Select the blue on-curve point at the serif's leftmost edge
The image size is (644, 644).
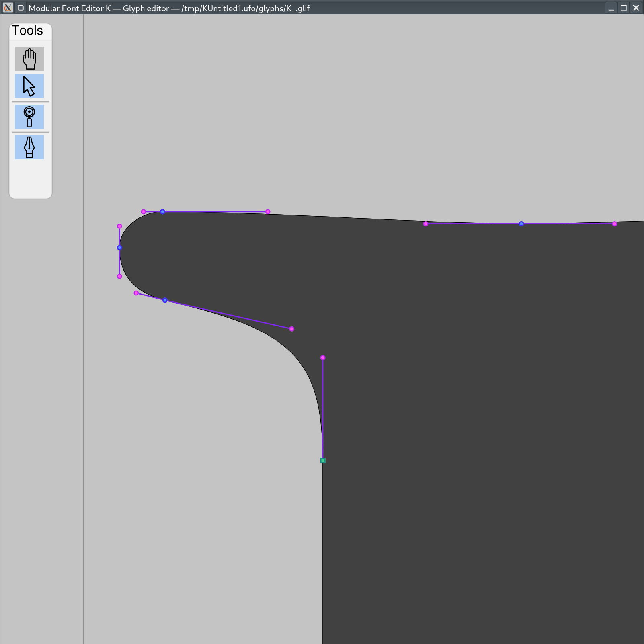click(x=119, y=248)
